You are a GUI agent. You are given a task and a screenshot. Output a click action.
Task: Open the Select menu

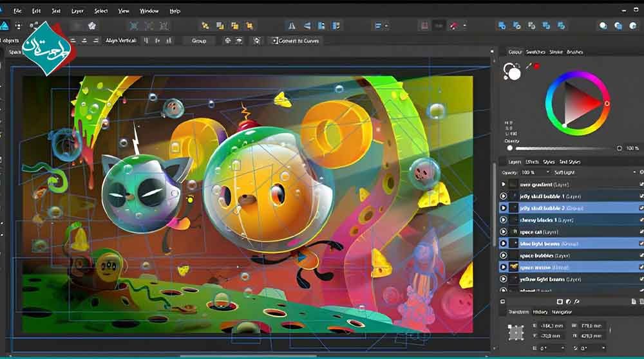[x=100, y=11]
